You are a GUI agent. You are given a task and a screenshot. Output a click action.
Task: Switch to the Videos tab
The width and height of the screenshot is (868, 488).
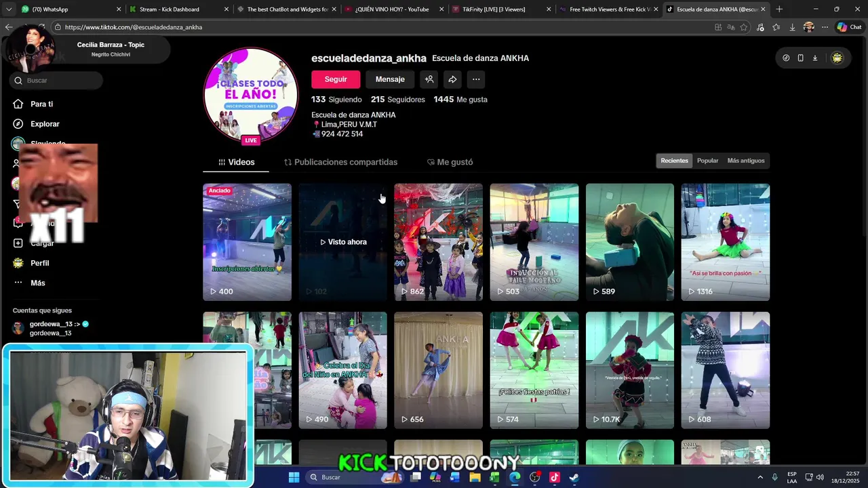coord(236,162)
